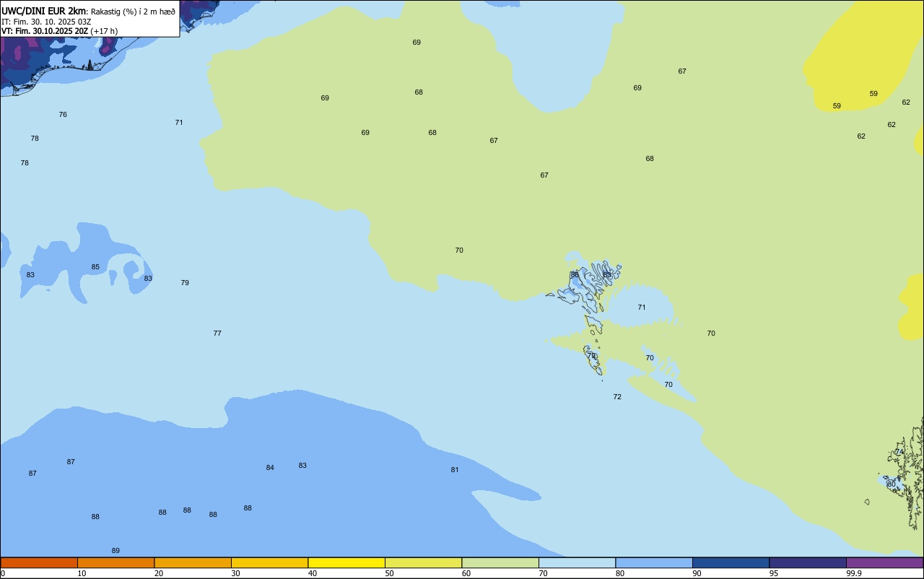Click the legend tick label 99.9
The image size is (924, 579).
coord(853,573)
